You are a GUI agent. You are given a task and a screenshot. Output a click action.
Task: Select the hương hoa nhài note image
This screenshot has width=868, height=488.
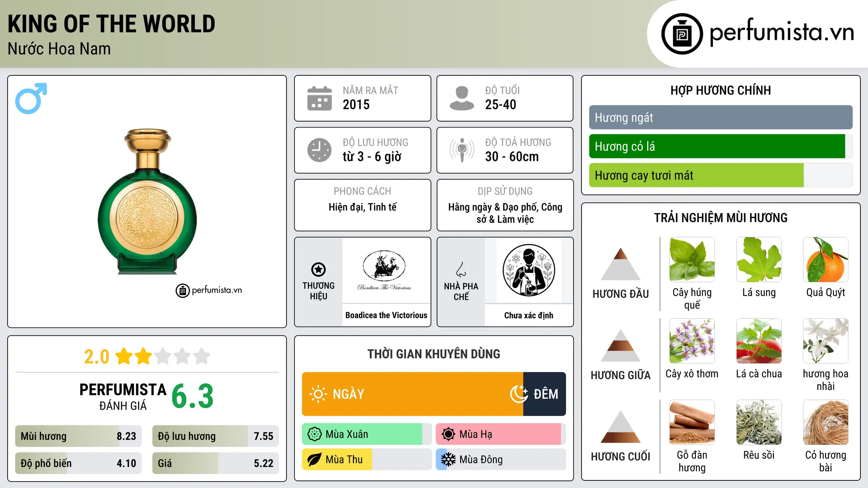[826, 341]
